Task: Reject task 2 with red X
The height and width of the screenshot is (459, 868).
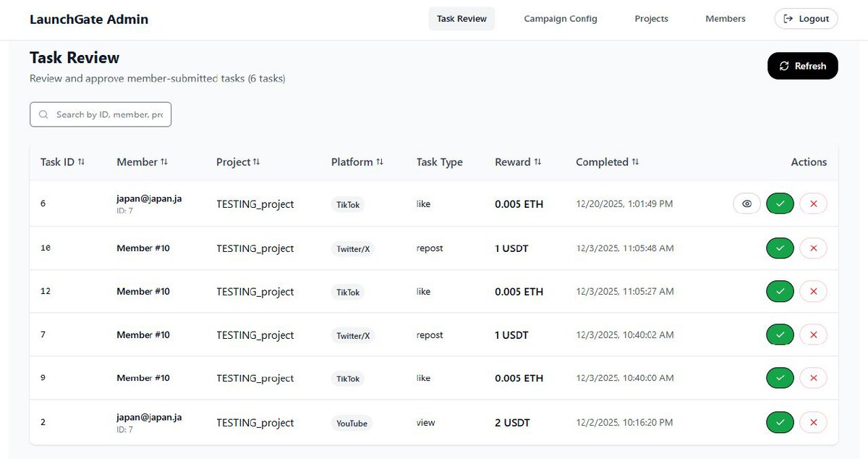Action: (813, 422)
